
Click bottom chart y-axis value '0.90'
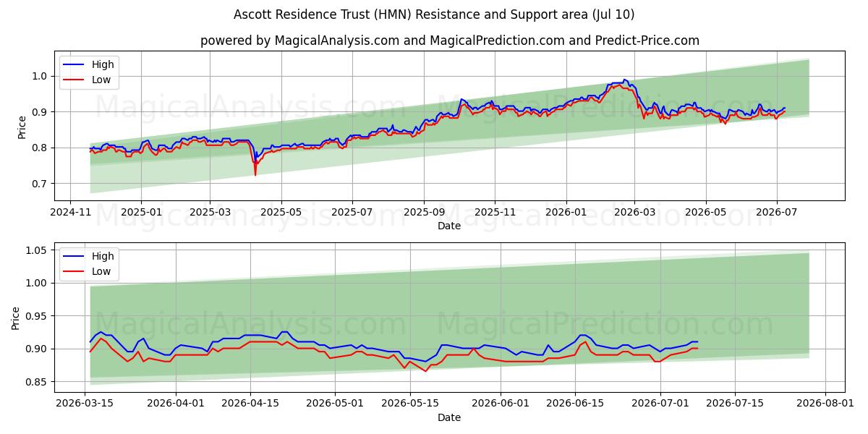pos(38,349)
